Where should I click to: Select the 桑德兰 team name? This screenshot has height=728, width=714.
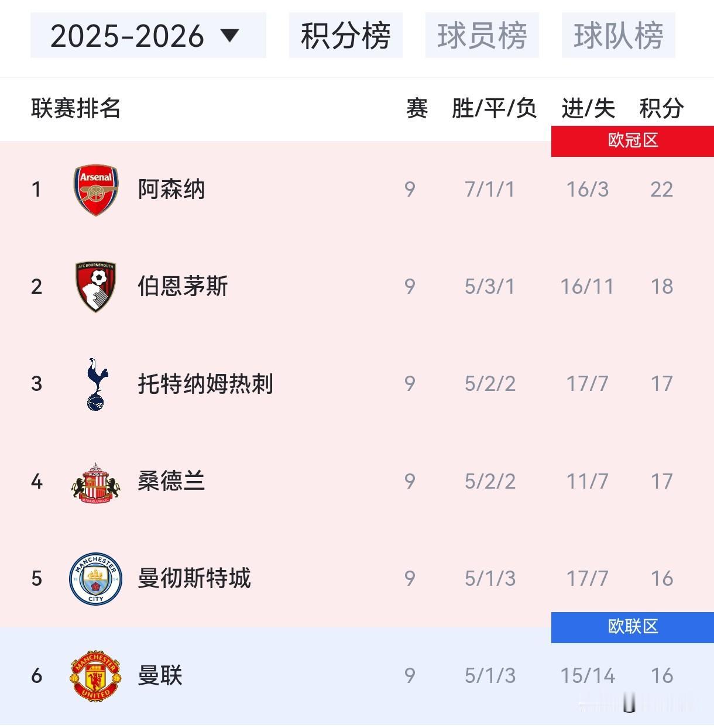[171, 481]
